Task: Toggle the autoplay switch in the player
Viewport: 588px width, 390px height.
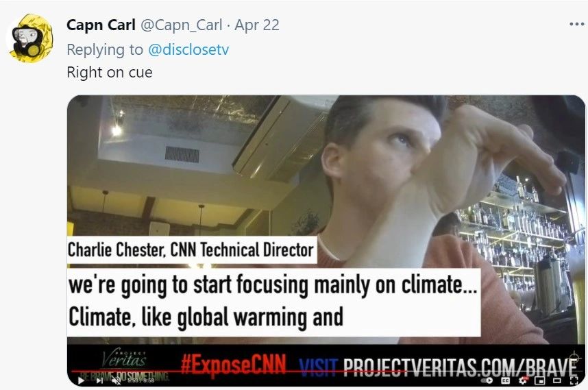Action: 487,380
